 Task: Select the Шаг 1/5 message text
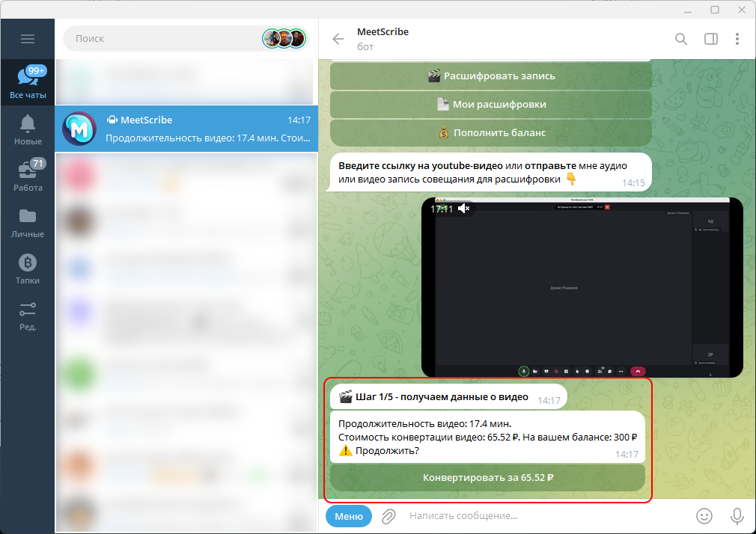coord(442,397)
